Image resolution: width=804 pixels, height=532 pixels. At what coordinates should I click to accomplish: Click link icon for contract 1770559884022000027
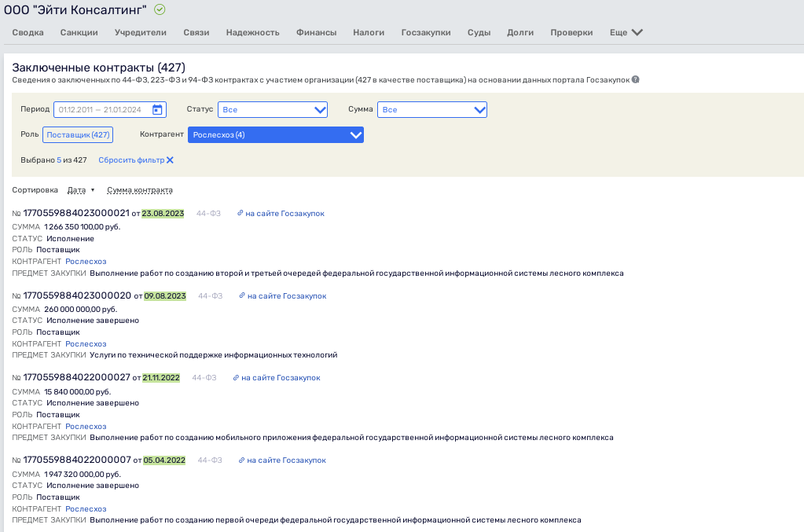pyautogui.click(x=236, y=378)
